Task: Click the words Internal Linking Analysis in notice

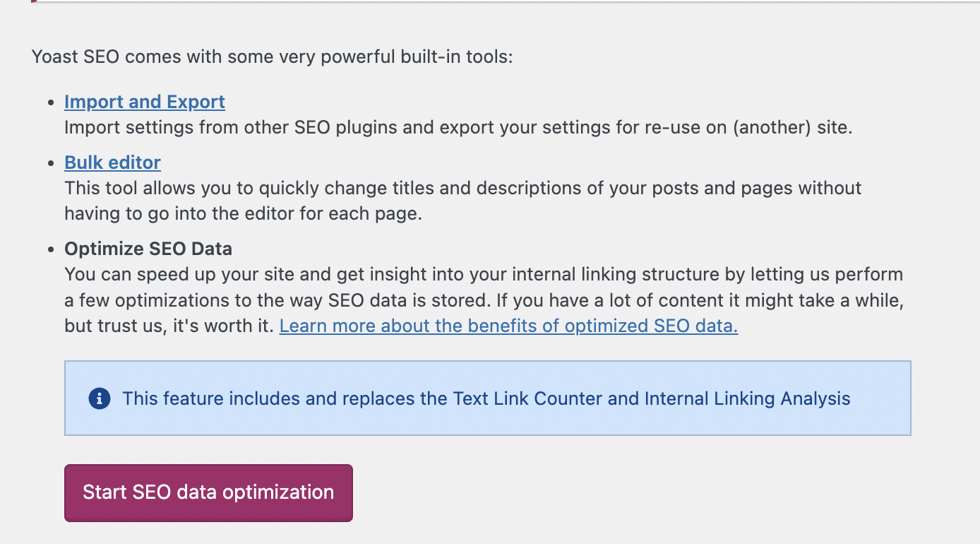Action: tap(747, 398)
